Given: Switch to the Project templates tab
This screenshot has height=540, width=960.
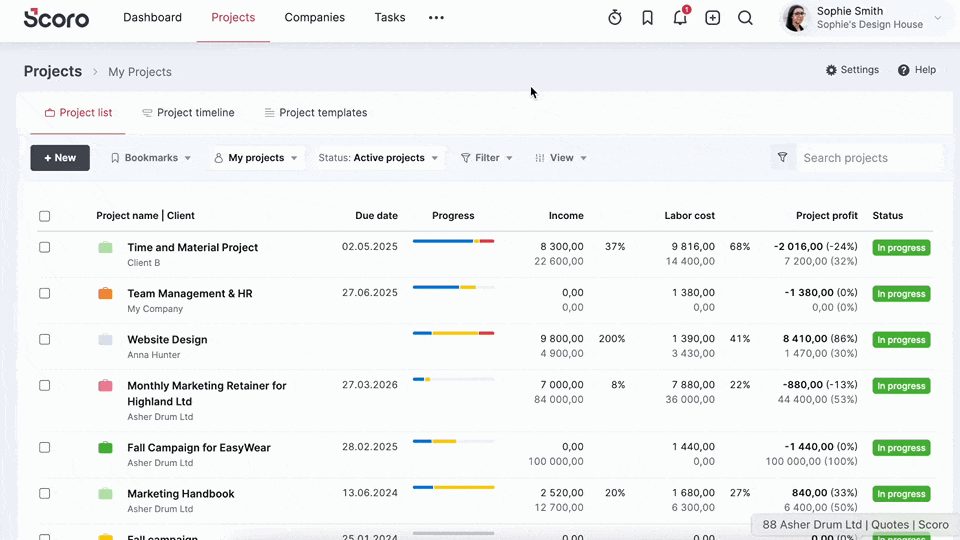Looking at the screenshot, I should [316, 113].
